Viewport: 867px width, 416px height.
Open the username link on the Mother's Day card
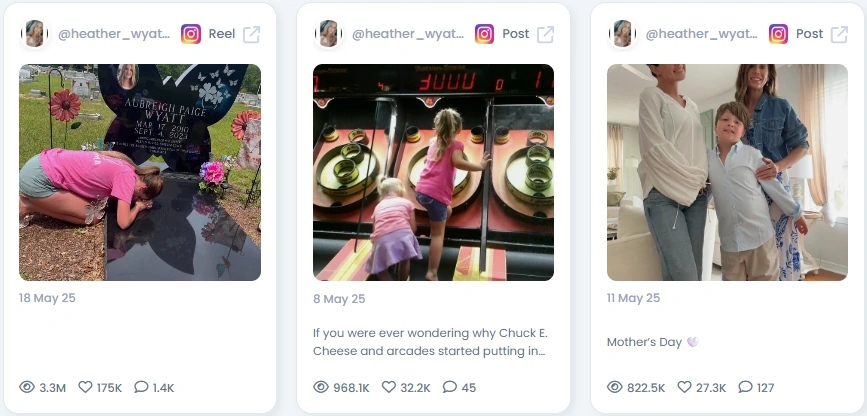tap(701, 34)
